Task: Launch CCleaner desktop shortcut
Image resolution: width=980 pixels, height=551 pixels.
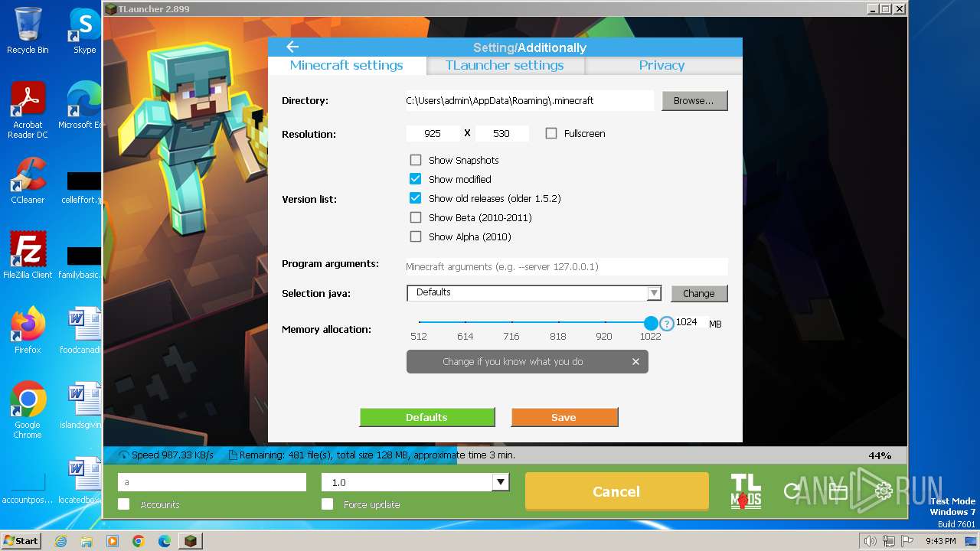Action: (x=28, y=181)
